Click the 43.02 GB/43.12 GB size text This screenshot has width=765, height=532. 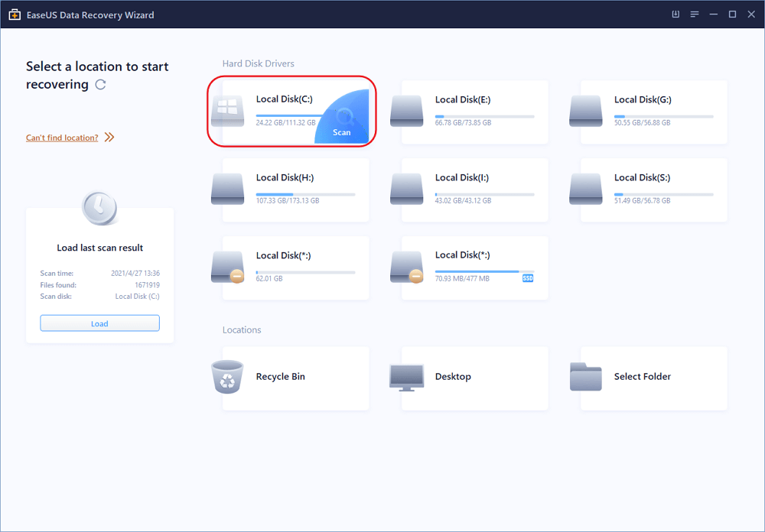pos(463,200)
